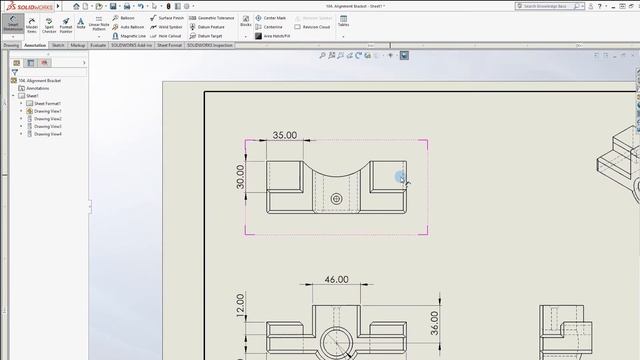Click the Rebuild traffic light icon
Image resolution: width=640 pixels, height=360 pixels.
(x=168, y=6)
